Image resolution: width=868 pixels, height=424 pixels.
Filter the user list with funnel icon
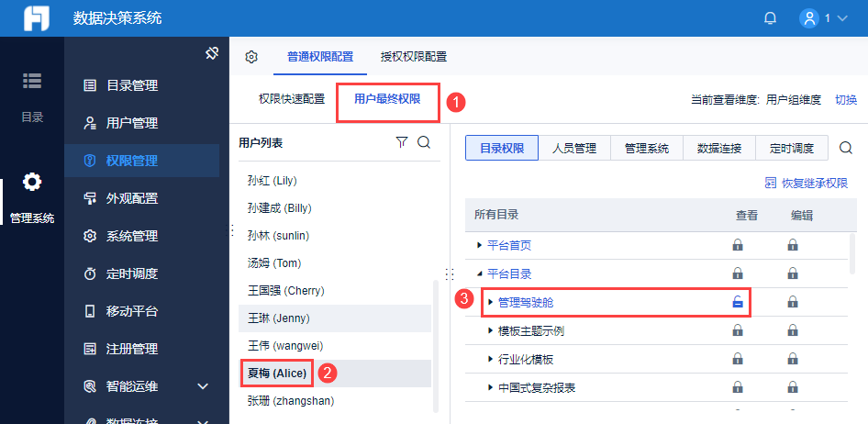point(401,142)
